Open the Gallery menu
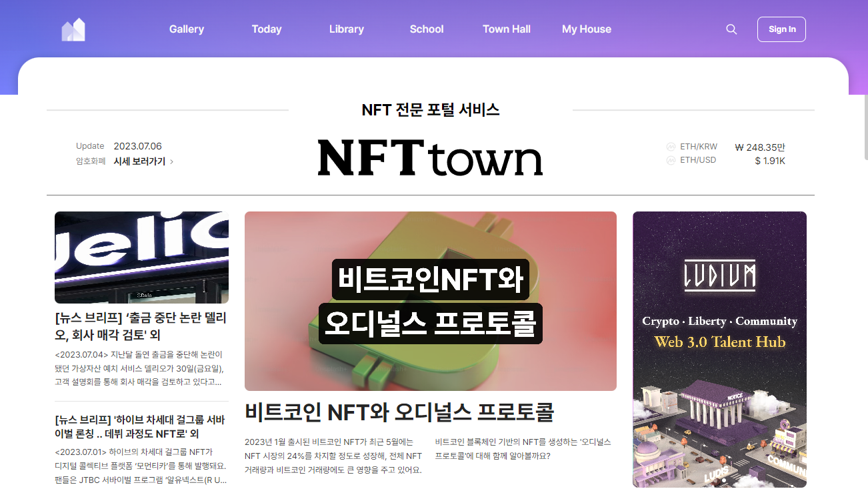This screenshot has width=868, height=495. 187,29
